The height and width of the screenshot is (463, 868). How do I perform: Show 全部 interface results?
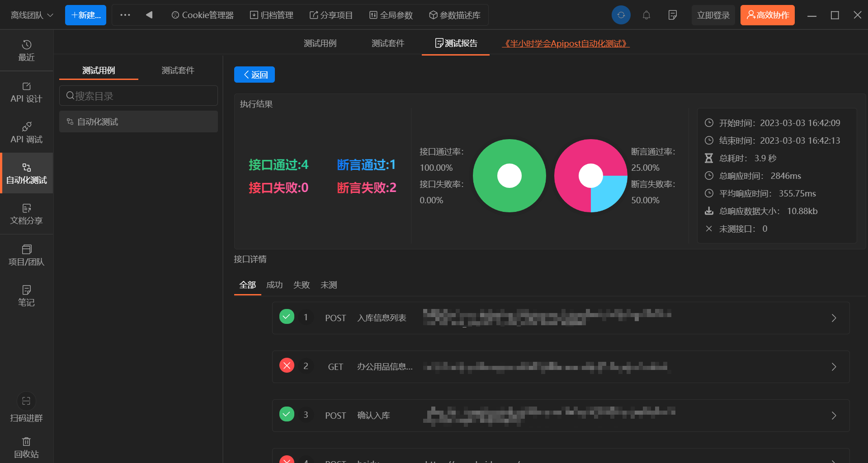point(247,285)
